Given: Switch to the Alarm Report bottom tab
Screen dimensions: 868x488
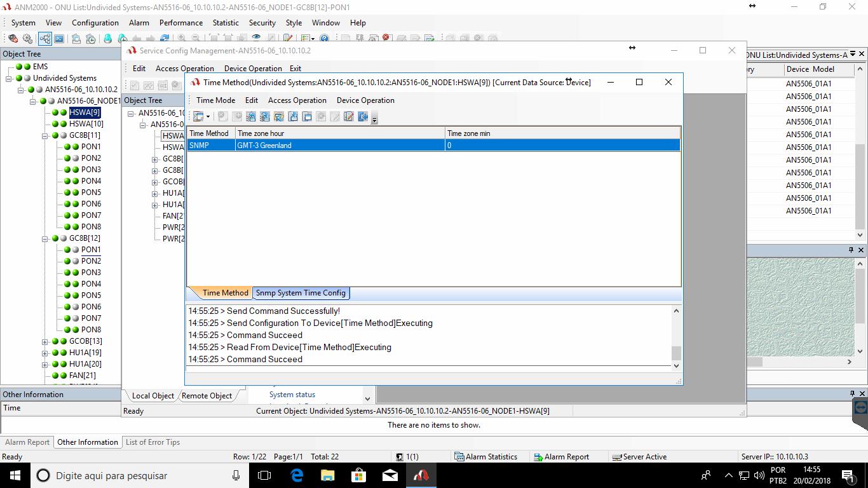Looking at the screenshot, I should coord(27,442).
